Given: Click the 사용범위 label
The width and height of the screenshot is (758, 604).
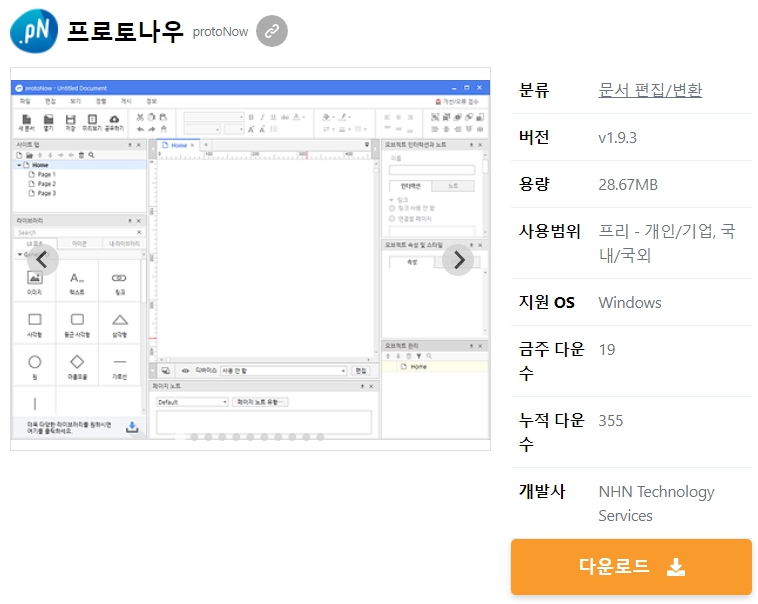Looking at the screenshot, I should pyautogui.click(x=550, y=232).
